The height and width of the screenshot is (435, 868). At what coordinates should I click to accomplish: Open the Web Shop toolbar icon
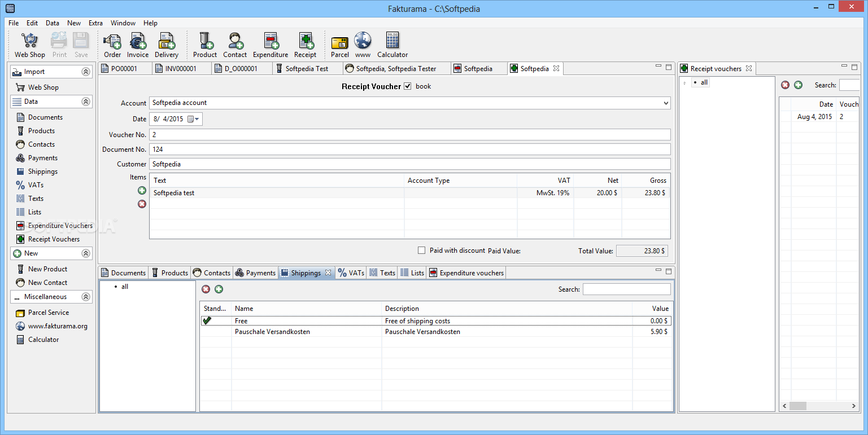click(29, 45)
